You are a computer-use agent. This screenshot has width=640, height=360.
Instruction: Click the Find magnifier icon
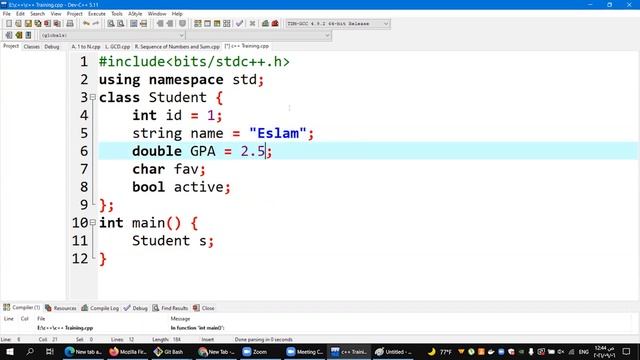111,24
